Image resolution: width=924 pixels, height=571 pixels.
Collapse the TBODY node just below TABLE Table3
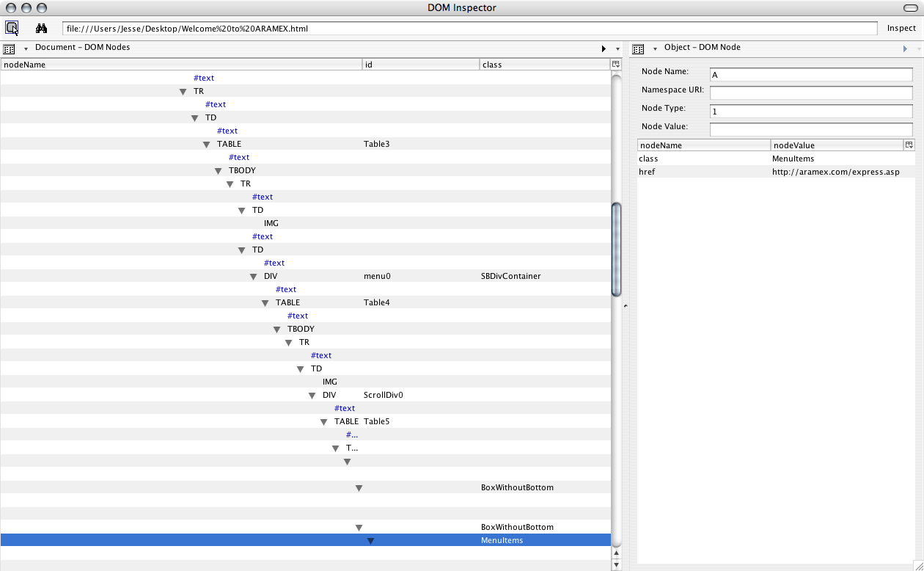219,171
